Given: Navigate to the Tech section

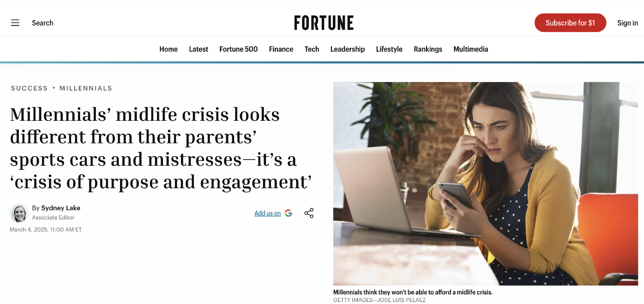Looking at the screenshot, I should (312, 49).
